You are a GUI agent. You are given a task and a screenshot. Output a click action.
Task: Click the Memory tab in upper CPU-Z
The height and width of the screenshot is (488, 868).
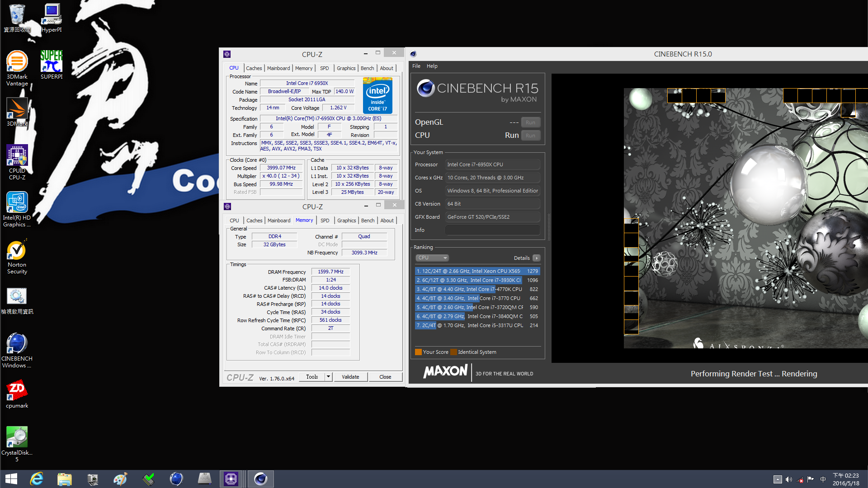pyautogui.click(x=304, y=68)
